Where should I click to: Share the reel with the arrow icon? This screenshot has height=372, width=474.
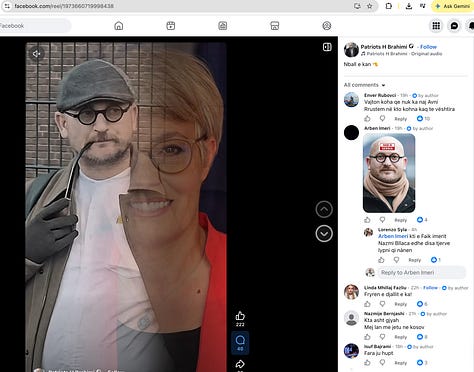(x=240, y=364)
